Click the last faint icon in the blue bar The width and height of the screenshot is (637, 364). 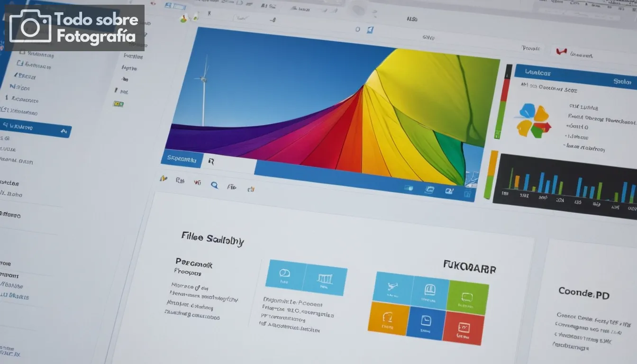pos(468,193)
